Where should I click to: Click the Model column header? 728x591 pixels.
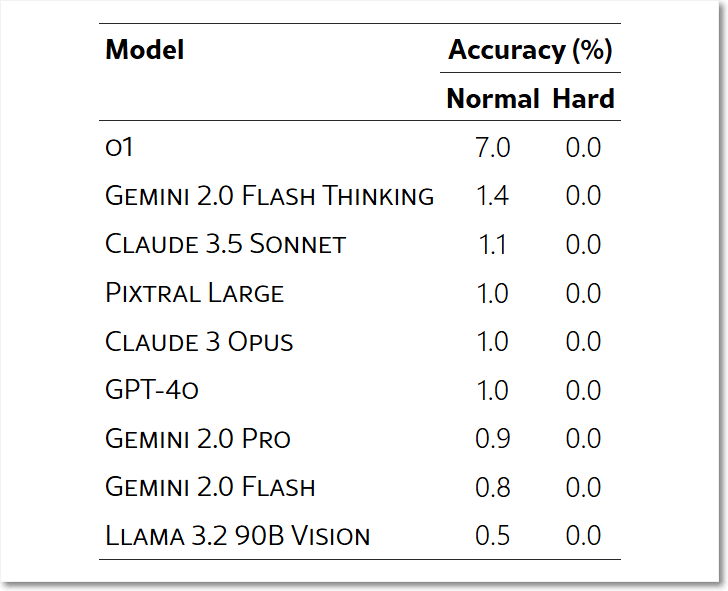(x=145, y=49)
